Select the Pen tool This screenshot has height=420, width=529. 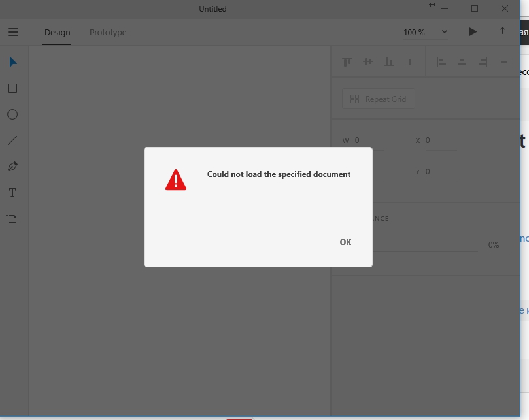click(x=12, y=167)
